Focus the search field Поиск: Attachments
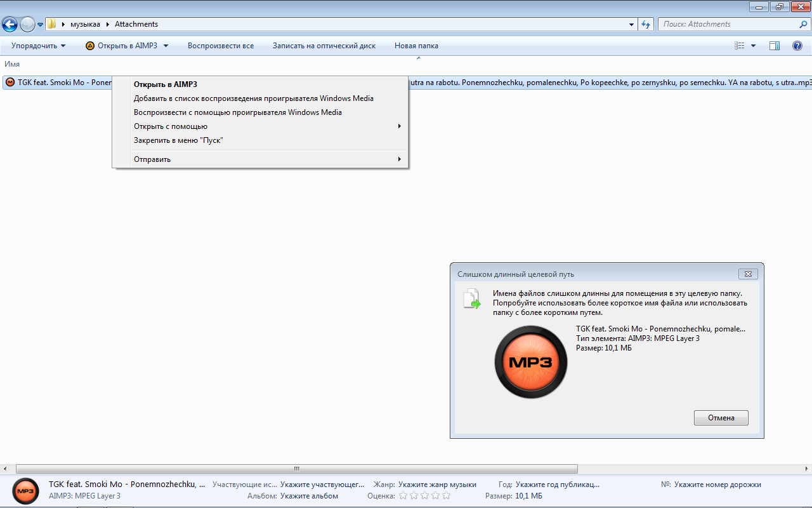The height and width of the screenshot is (508, 812). pyautogui.click(x=728, y=24)
